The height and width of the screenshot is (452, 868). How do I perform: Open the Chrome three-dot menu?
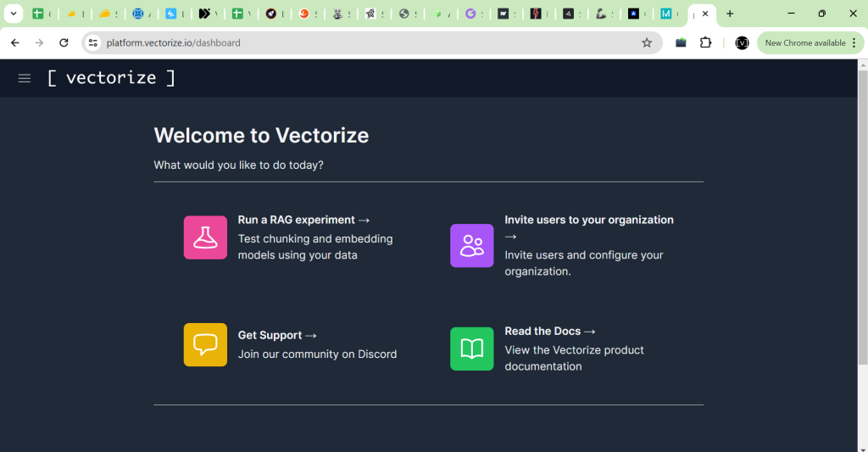854,42
